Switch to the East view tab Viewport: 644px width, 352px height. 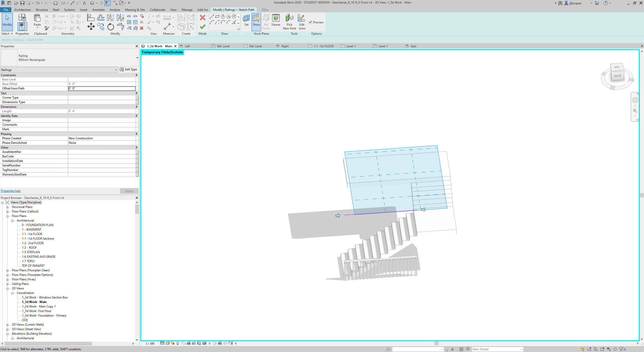click(413, 46)
